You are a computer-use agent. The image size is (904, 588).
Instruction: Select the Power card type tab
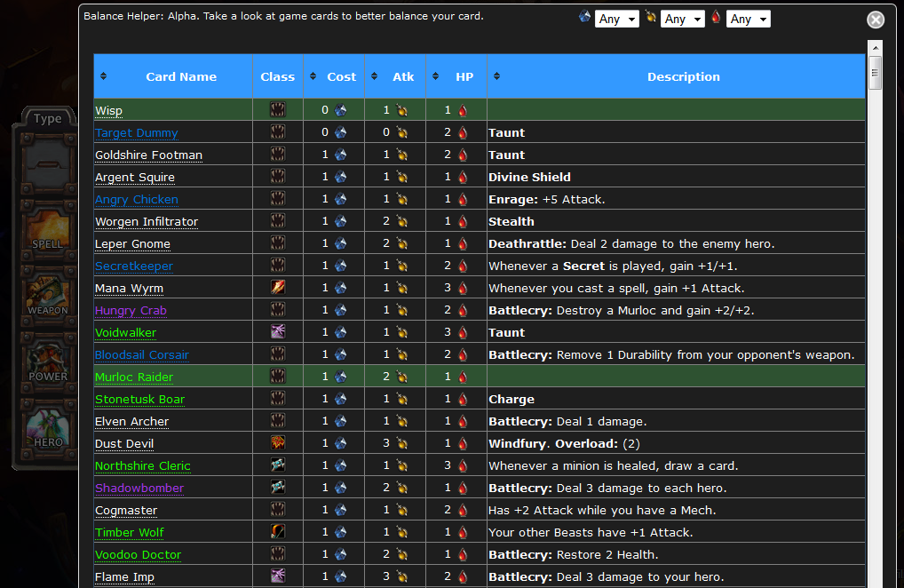point(48,362)
